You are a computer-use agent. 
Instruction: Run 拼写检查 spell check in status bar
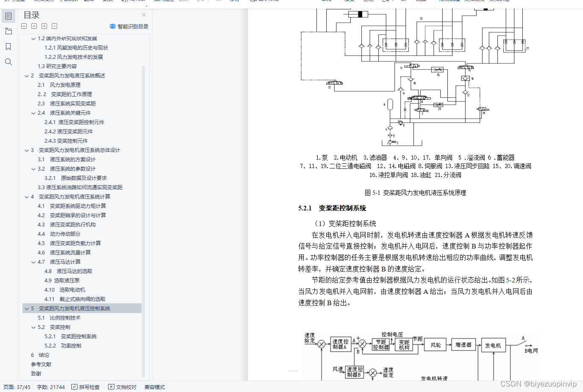point(86,386)
